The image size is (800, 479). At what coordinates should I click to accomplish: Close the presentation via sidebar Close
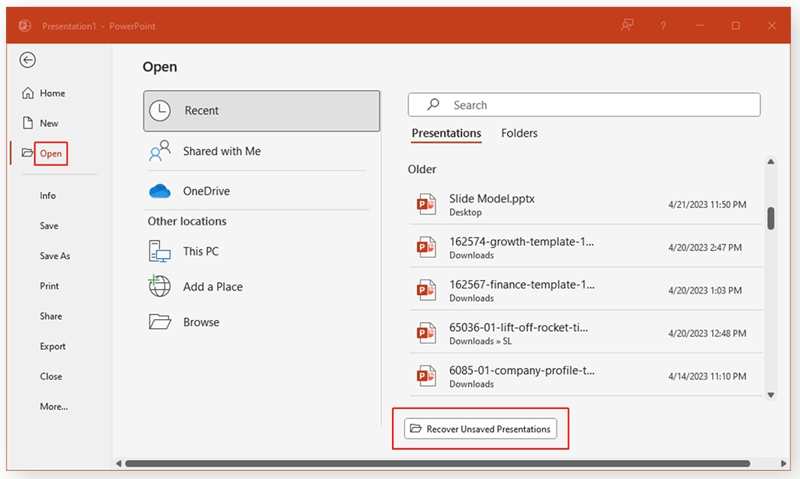click(x=51, y=376)
